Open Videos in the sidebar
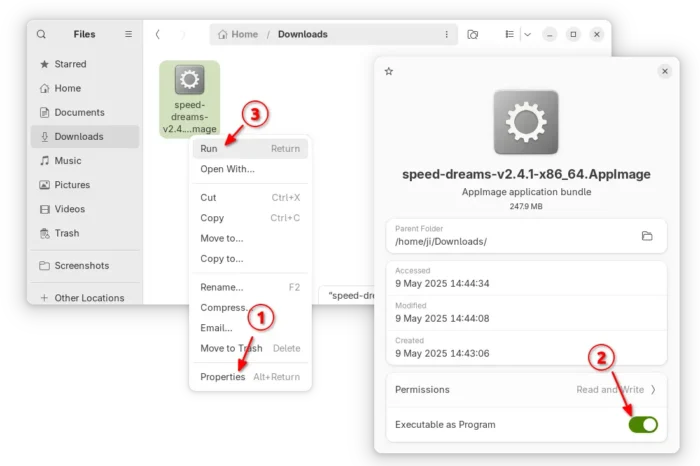 [85, 209]
